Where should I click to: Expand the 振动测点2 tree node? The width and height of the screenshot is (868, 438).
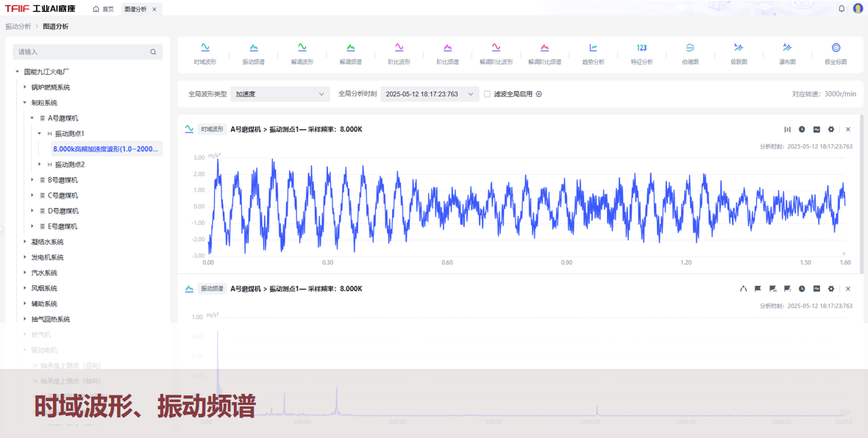click(x=39, y=165)
